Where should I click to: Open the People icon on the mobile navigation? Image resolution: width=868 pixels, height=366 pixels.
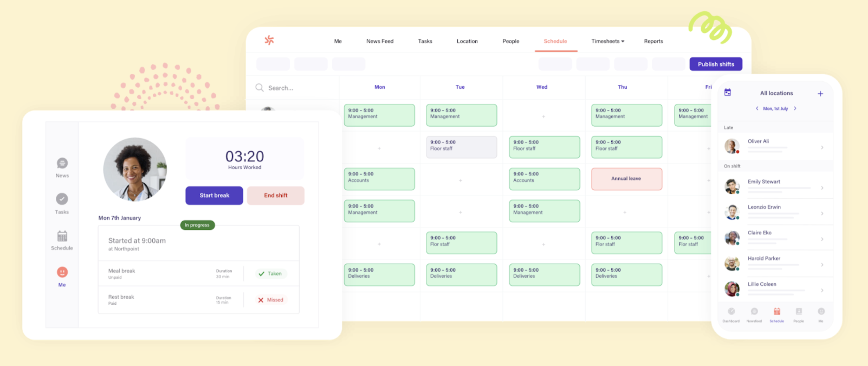799,313
